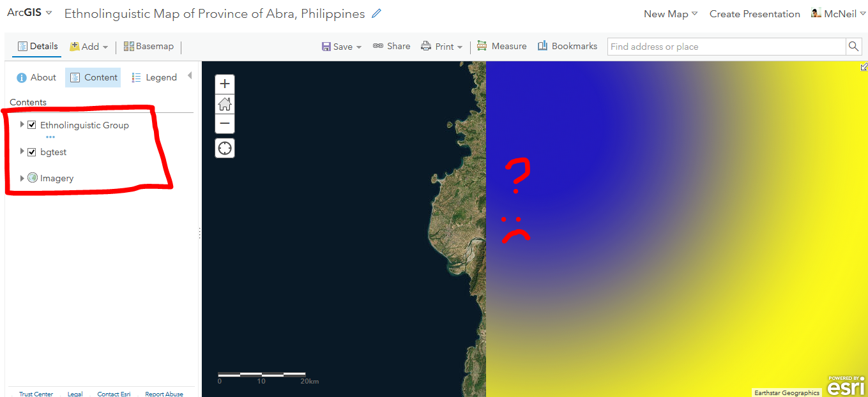The height and width of the screenshot is (397, 868).
Task: Open the Contact Esri link
Action: point(114,394)
